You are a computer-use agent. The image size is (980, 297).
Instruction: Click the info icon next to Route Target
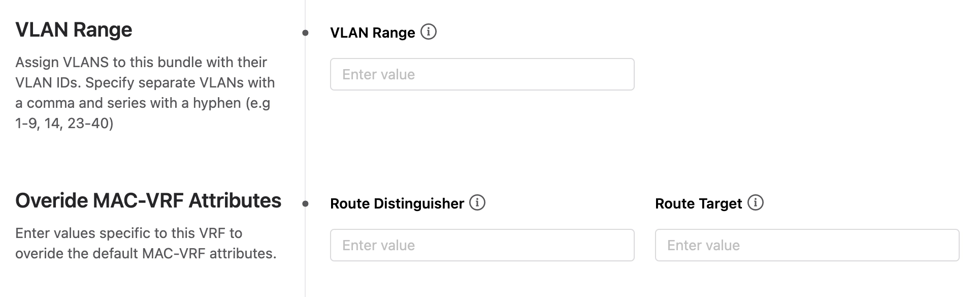point(756,203)
